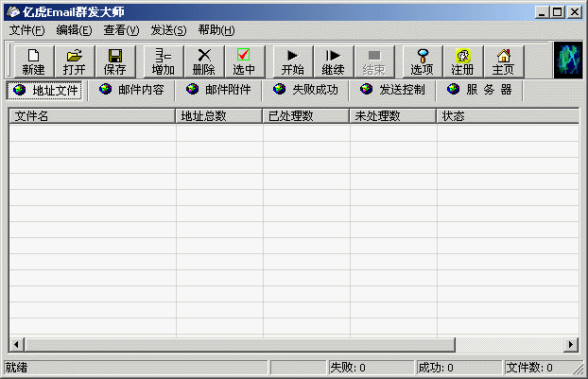
Task: Click the resize grip in the status bar
Action: pyautogui.click(x=579, y=370)
